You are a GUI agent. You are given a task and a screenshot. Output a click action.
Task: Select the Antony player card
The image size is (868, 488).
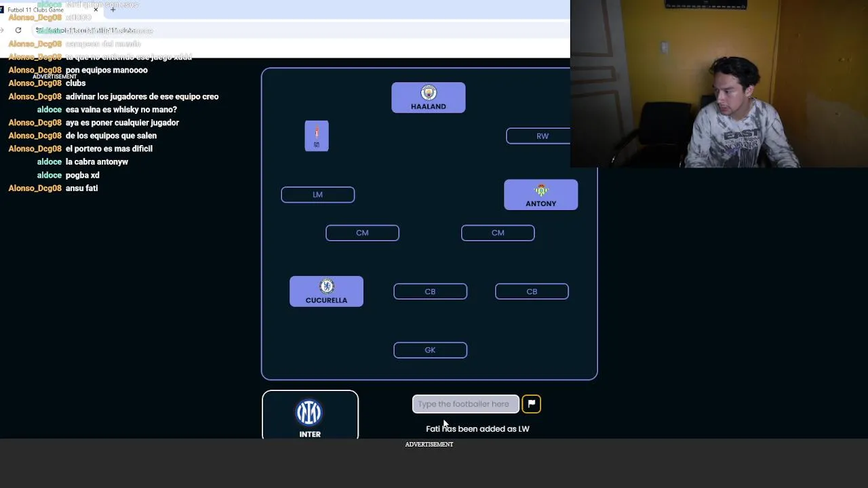[541, 195]
